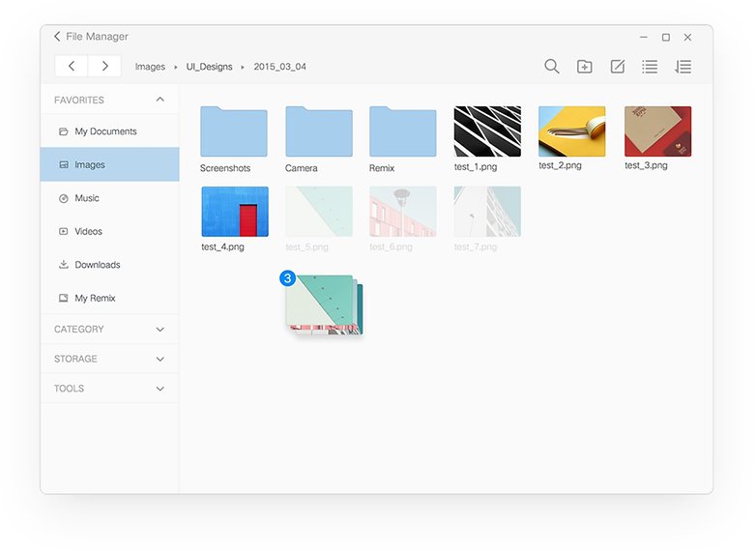
Task: Go to Downloads in sidebar
Action: click(110, 265)
